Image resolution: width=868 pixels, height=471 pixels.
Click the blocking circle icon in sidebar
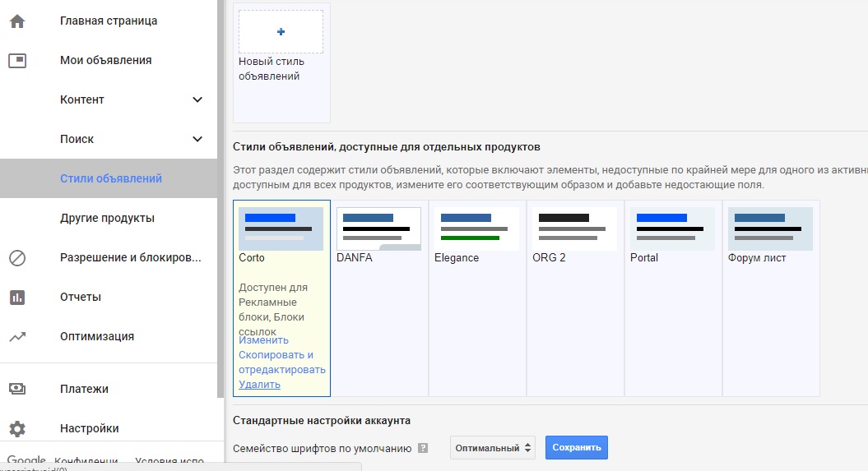(16, 258)
